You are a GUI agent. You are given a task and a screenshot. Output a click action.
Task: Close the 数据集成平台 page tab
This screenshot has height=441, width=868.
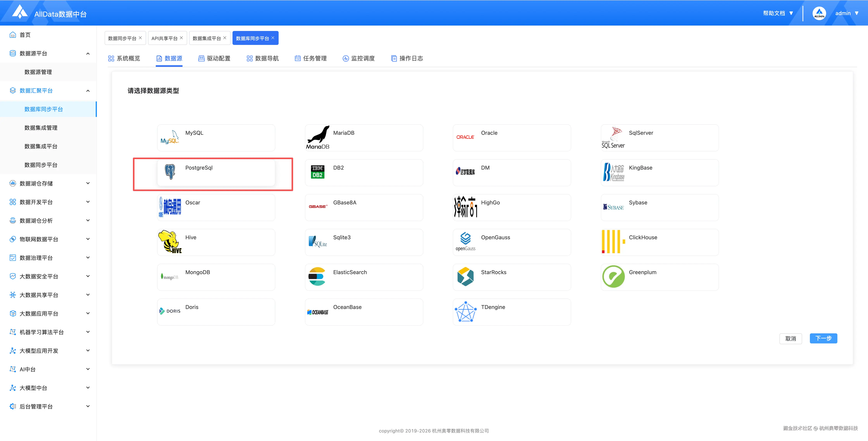click(225, 38)
